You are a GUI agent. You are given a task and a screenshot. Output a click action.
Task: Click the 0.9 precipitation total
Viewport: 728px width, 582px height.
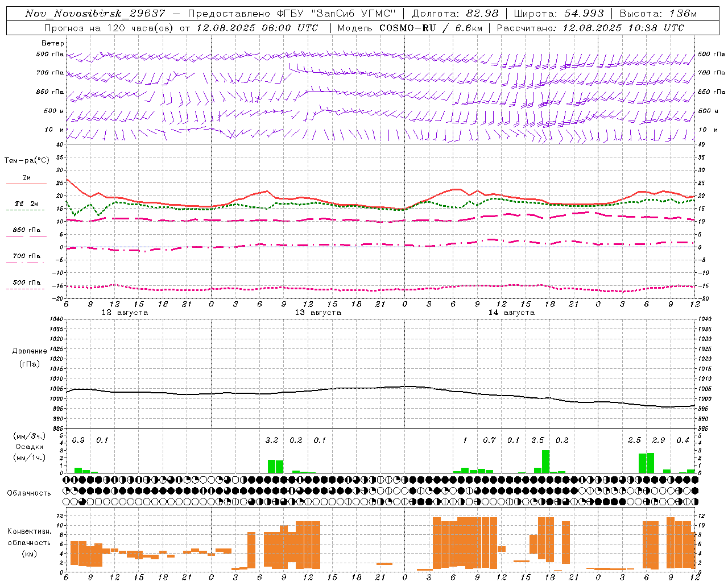pos(78,440)
